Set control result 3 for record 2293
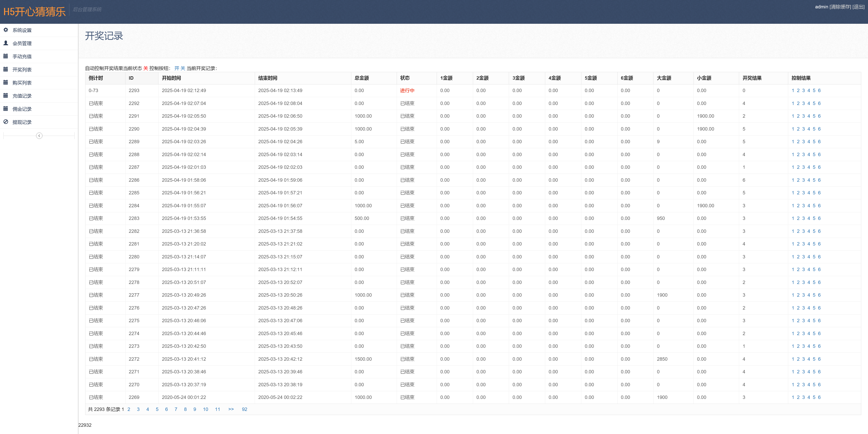The width and height of the screenshot is (868, 434). click(803, 91)
